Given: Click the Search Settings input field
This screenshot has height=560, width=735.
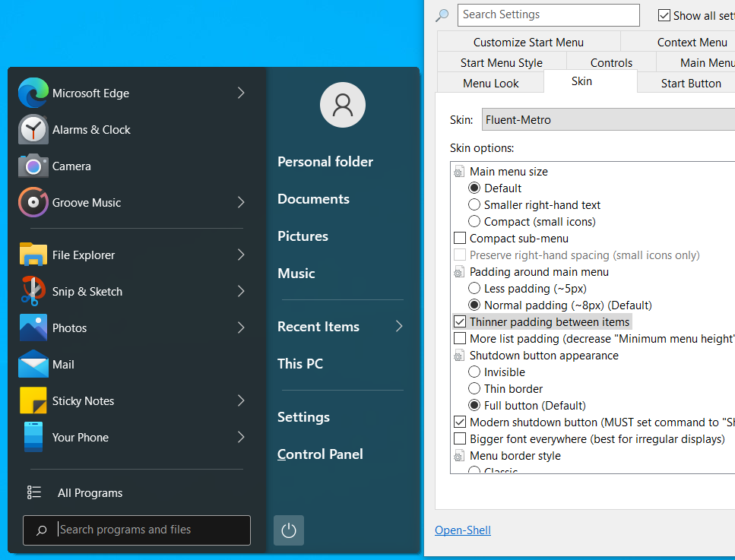Looking at the screenshot, I should (x=549, y=15).
